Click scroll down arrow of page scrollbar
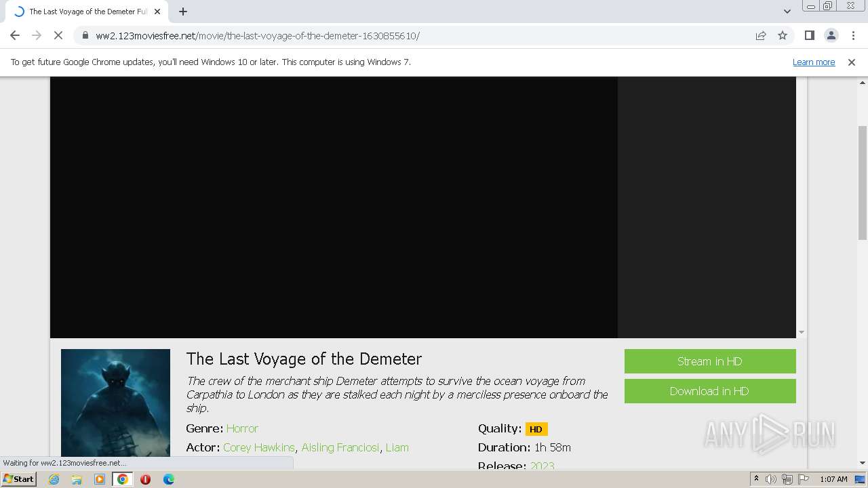The height and width of the screenshot is (488, 868). (x=863, y=463)
